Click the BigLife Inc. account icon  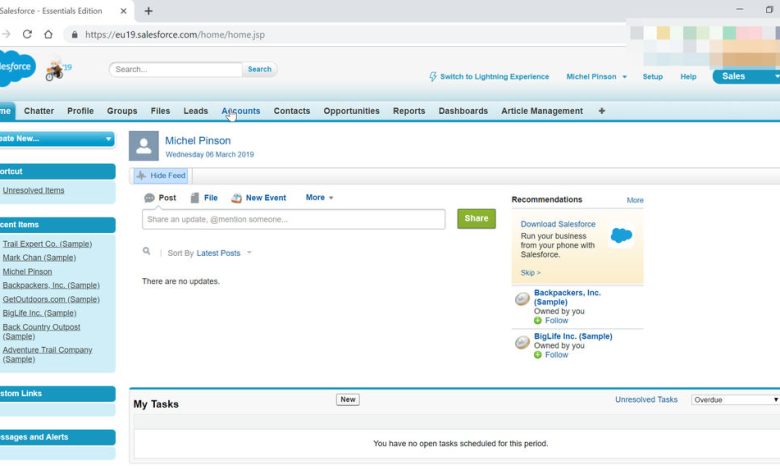click(x=522, y=342)
